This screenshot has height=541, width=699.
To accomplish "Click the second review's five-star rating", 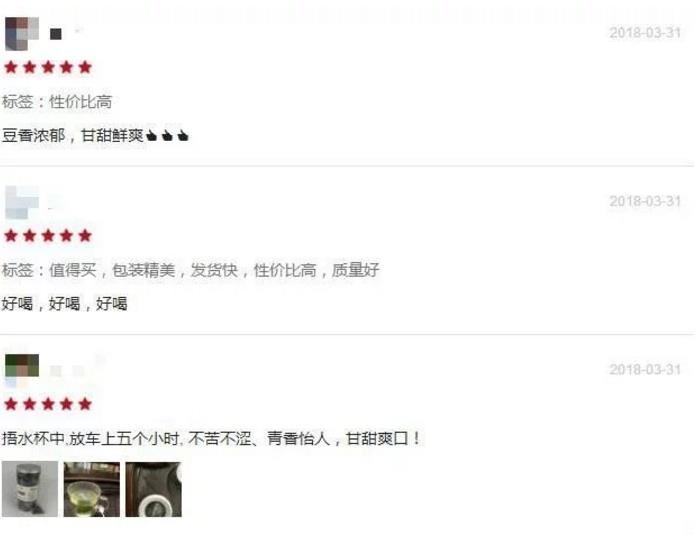I will 48,236.
